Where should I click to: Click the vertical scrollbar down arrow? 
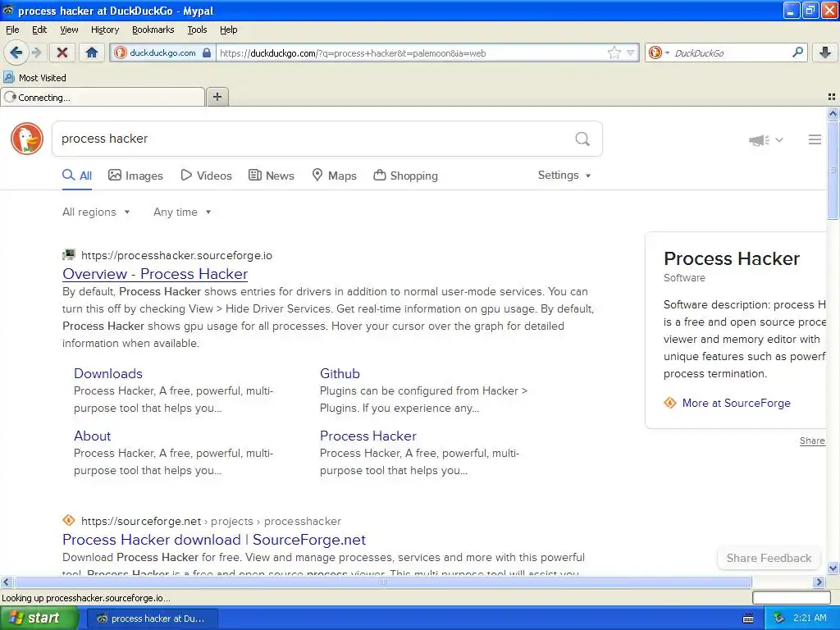point(833,568)
